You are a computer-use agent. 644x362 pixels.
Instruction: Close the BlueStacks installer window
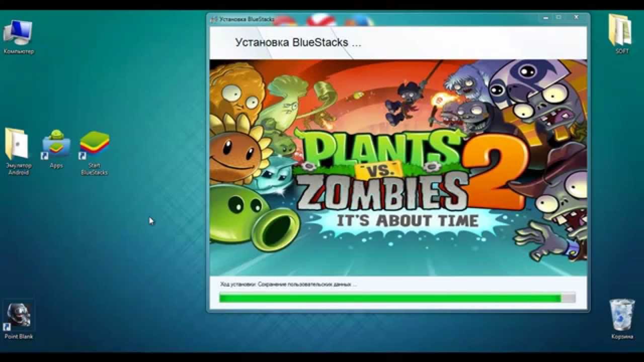click(576, 19)
